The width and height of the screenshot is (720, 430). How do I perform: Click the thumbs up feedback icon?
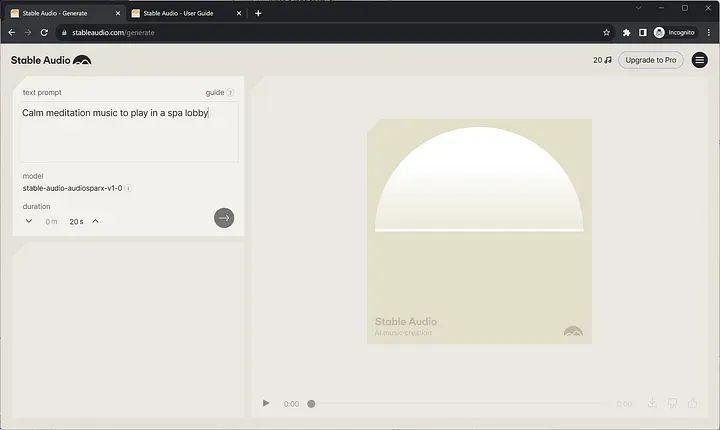coord(692,403)
